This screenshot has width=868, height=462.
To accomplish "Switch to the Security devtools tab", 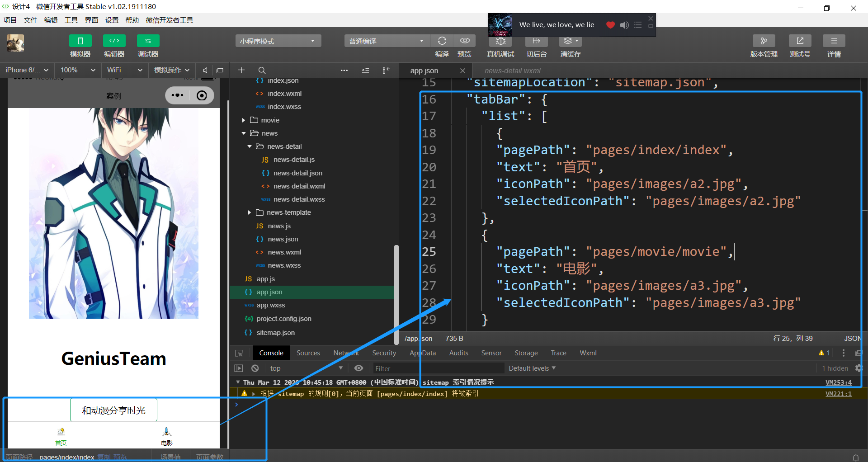I will click(384, 353).
